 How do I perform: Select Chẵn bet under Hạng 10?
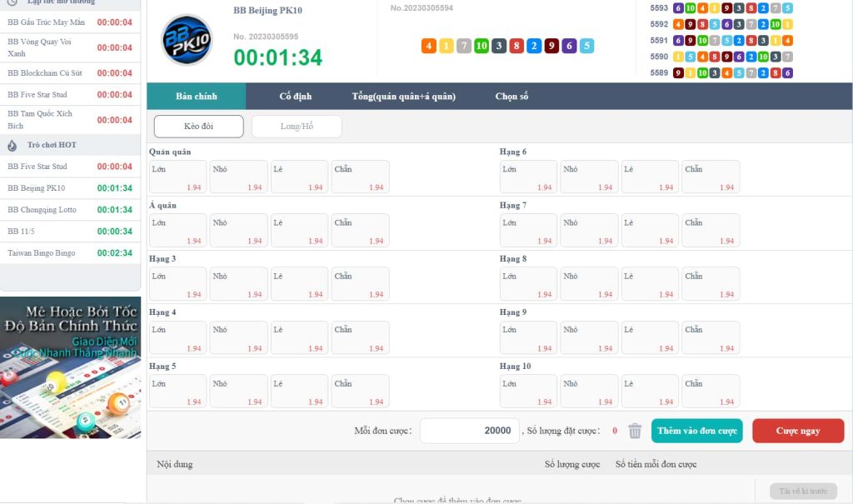(x=711, y=392)
